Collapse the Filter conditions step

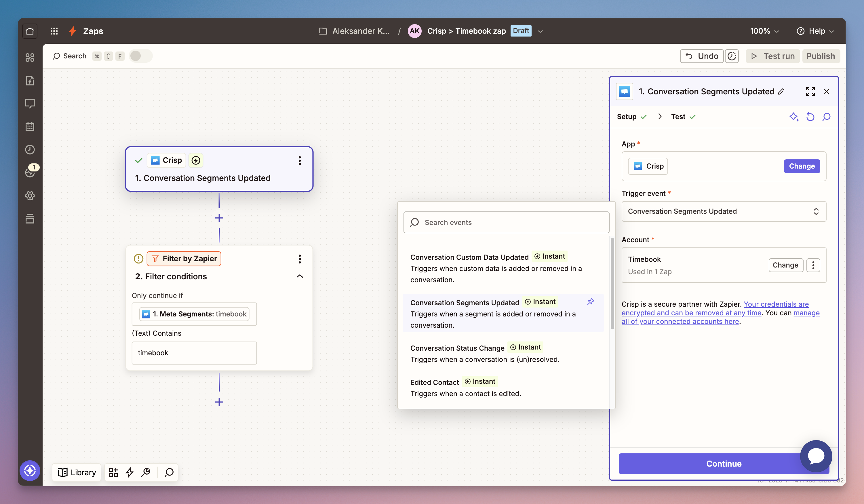(x=299, y=276)
